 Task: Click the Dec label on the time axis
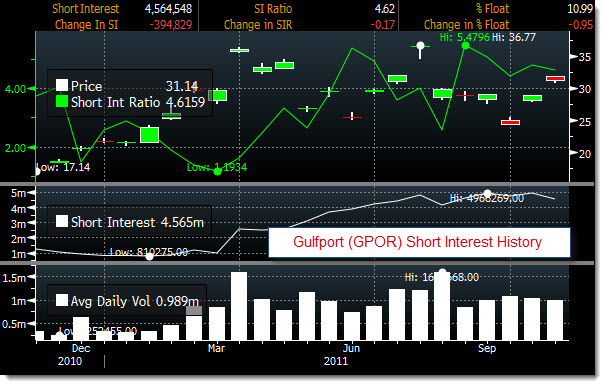coord(81,348)
